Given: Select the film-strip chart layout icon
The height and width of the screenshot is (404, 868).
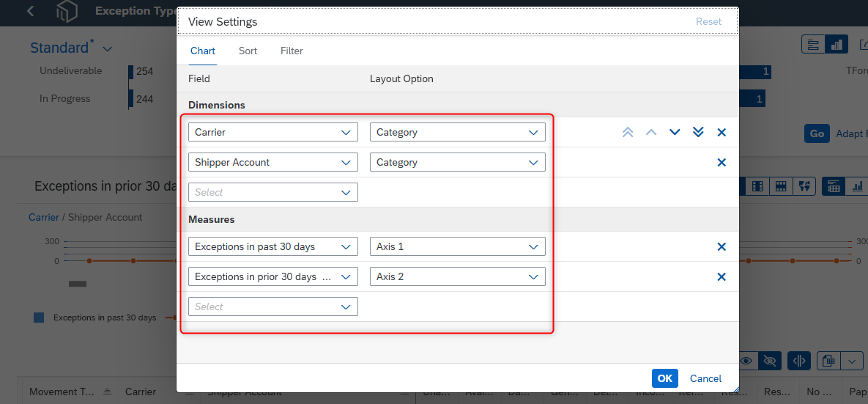Looking at the screenshot, I should point(758,187).
